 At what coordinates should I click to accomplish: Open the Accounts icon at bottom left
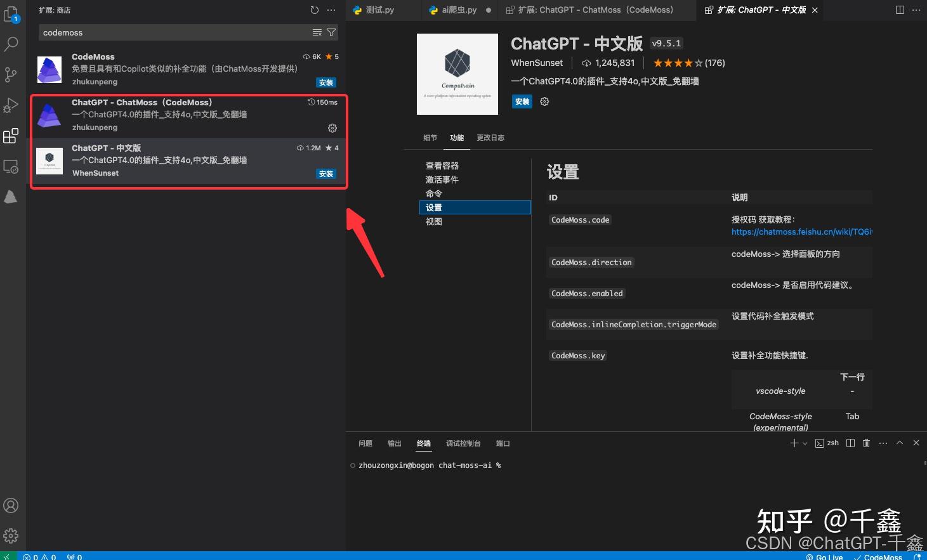pos(11,505)
